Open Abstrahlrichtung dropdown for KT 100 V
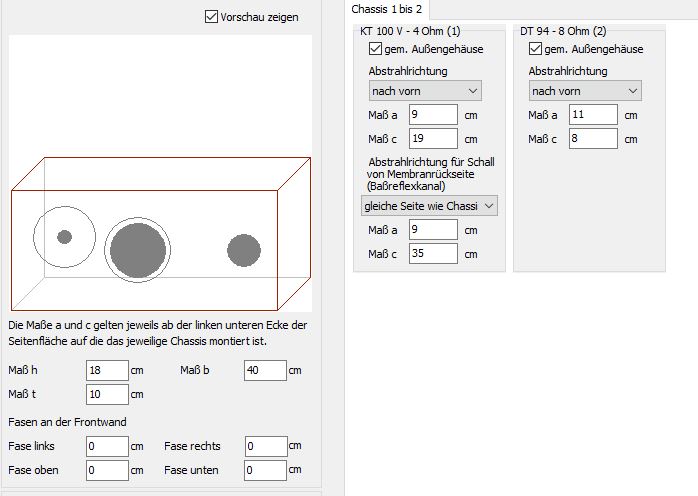 click(x=425, y=91)
